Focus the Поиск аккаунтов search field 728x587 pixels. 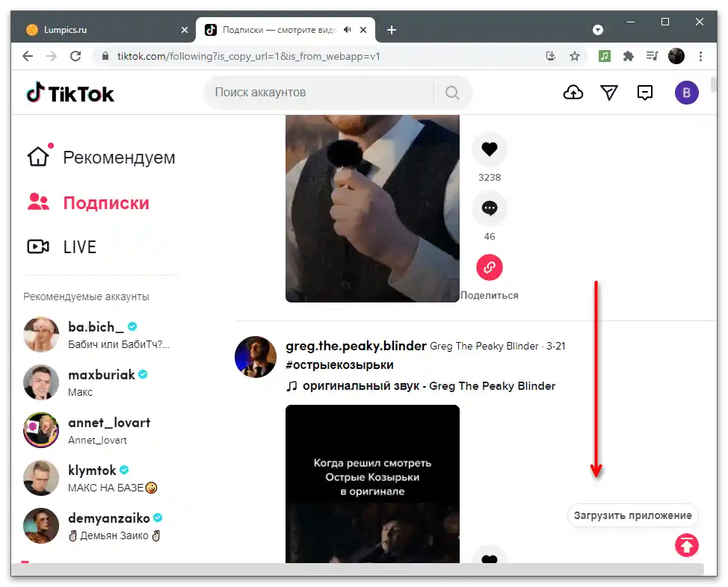point(321,93)
